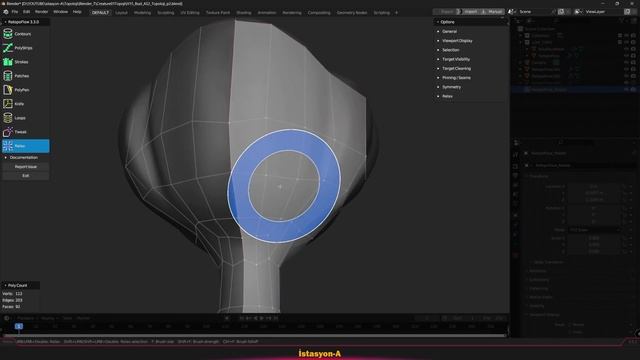Click the new view layer icon
The width and height of the screenshot is (640, 360).
coord(627,12)
